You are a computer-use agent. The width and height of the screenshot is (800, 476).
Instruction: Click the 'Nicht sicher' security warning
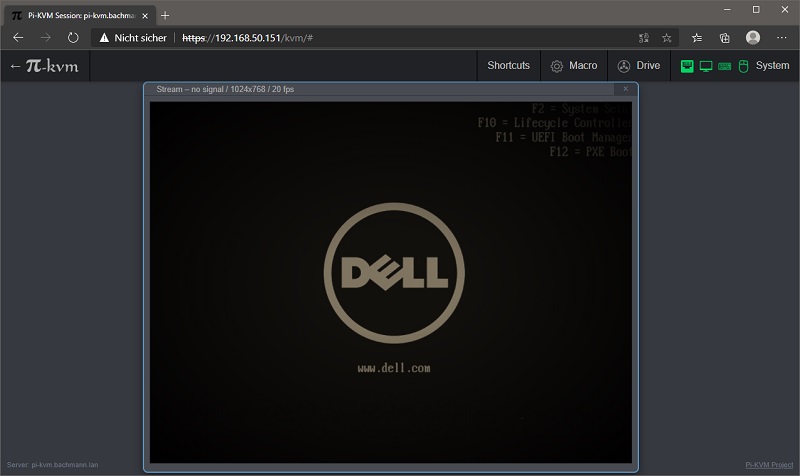133,38
